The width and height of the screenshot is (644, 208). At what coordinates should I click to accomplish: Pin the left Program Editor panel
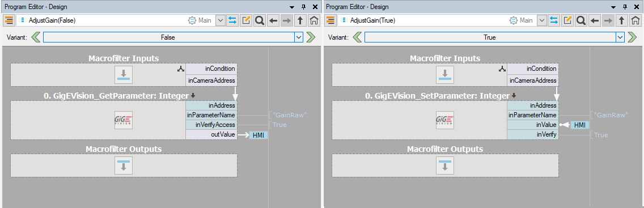(x=303, y=7)
